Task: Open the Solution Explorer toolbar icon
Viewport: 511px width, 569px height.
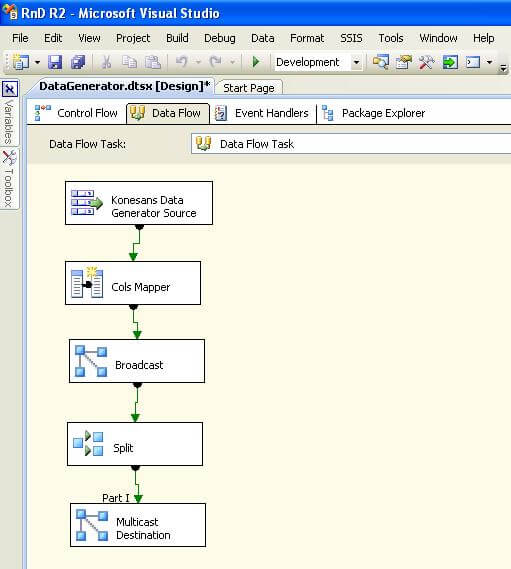Action: point(381,62)
